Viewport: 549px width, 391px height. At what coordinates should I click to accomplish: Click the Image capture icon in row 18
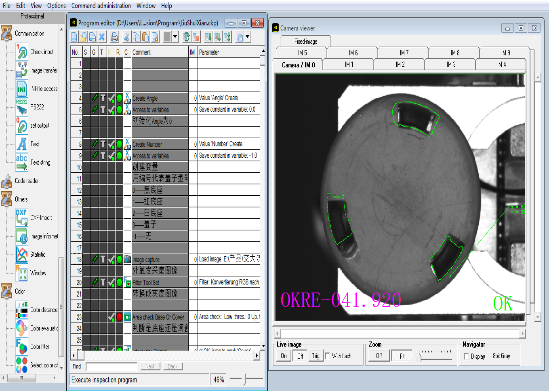[x=127, y=259]
